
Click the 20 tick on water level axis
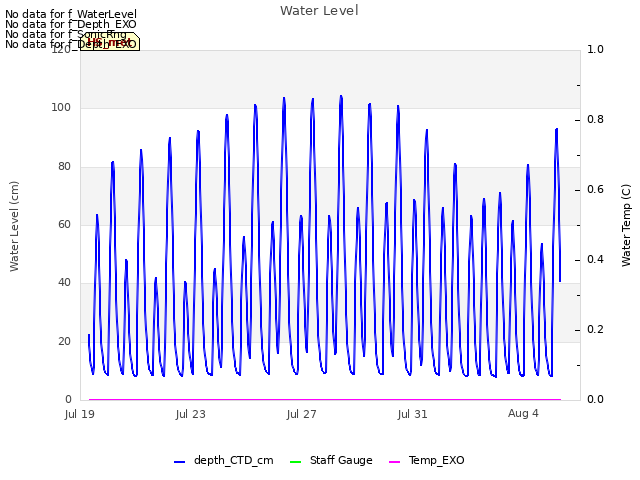pos(64,341)
